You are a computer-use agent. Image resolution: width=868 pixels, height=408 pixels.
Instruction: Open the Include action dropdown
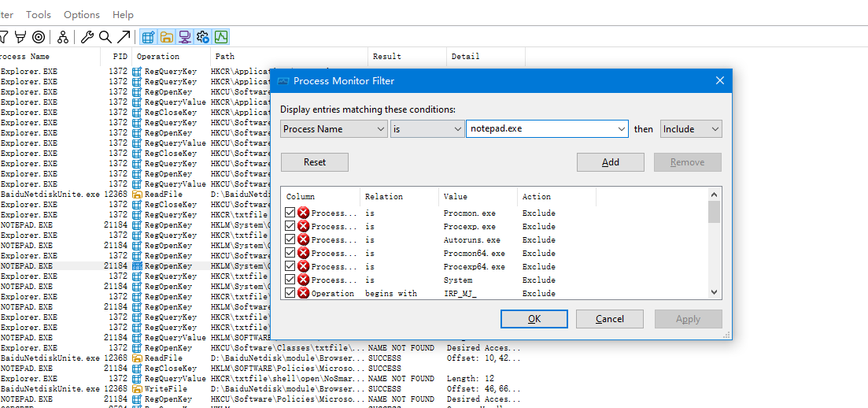[691, 129]
